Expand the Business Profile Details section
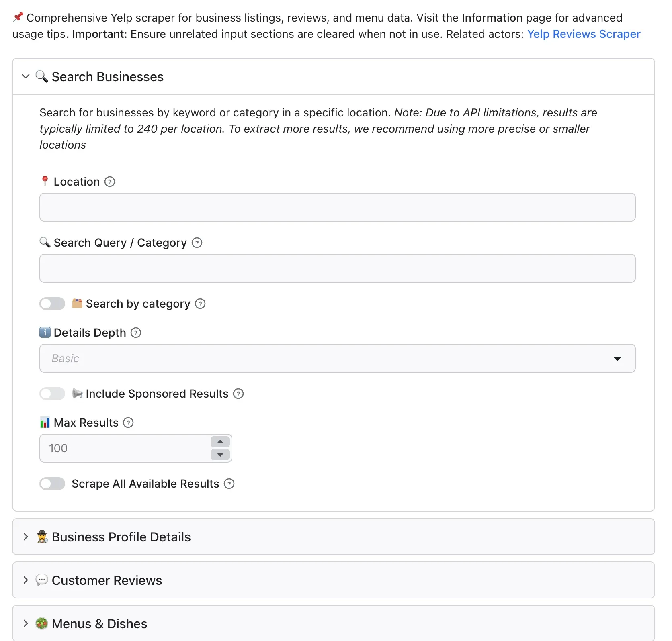 click(334, 537)
